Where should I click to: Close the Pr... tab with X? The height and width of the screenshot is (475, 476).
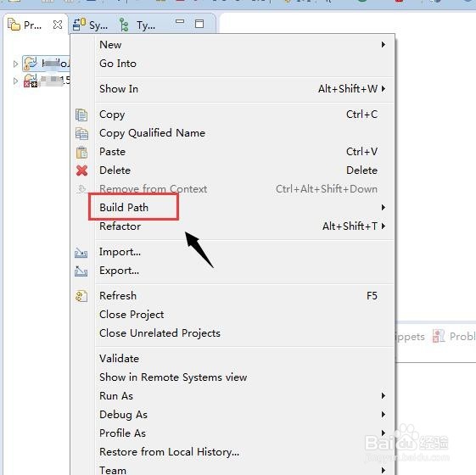(x=58, y=25)
